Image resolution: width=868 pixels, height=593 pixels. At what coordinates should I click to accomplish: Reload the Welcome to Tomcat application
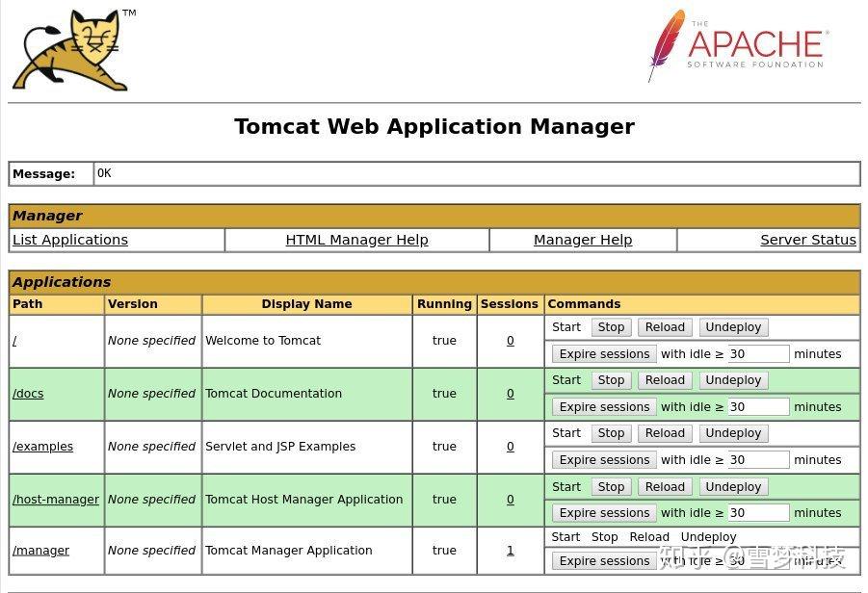point(664,326)
